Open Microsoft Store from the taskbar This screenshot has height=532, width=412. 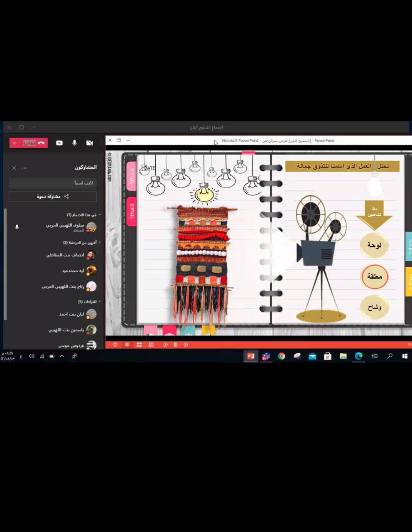click(328, 356)
